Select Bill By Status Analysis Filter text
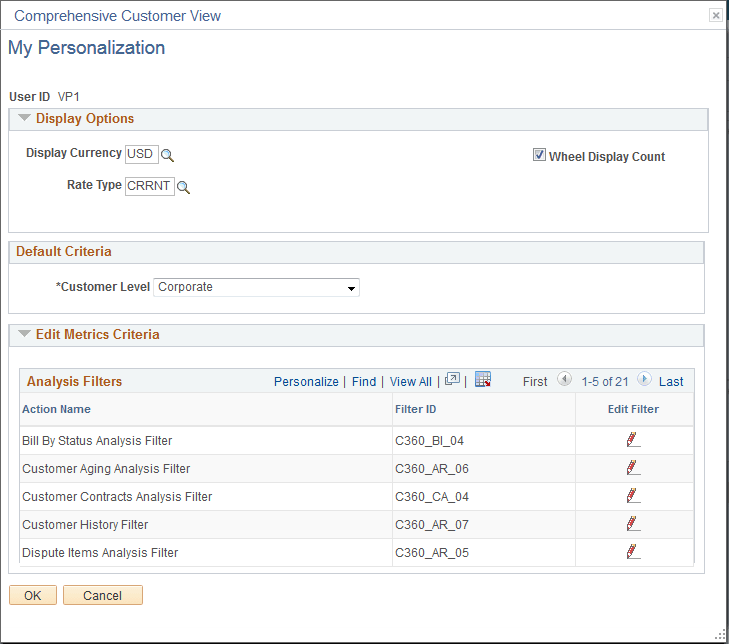 pos(97,440)
